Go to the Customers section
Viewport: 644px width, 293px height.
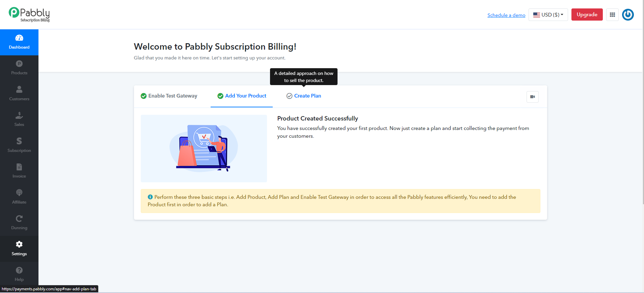pyautogui.click(x=19, y=94)
